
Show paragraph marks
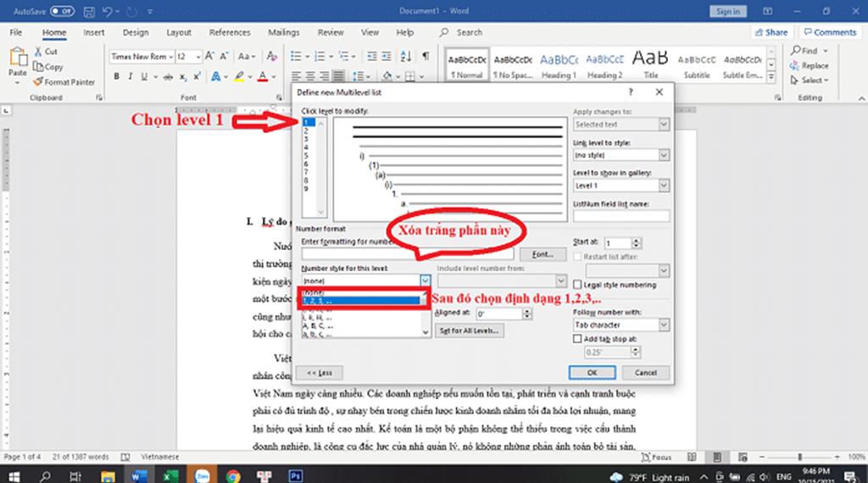click(426, 56)
